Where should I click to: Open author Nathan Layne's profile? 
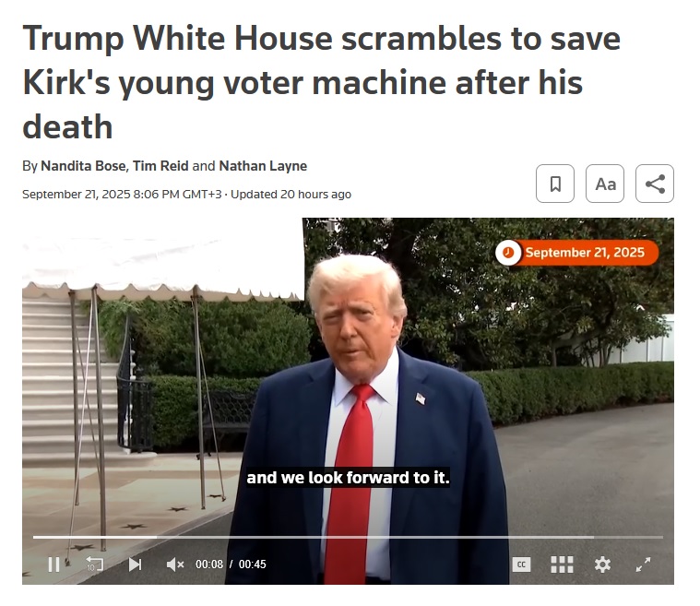pos(263,166)
